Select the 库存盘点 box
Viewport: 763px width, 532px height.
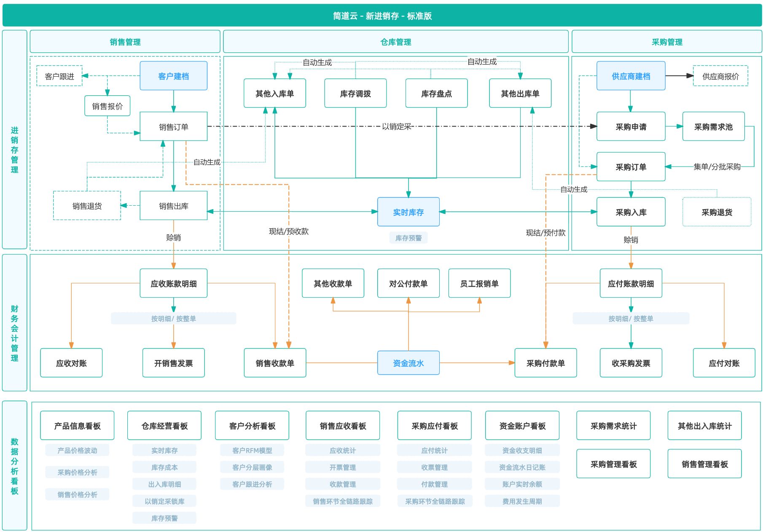(436, 93)
